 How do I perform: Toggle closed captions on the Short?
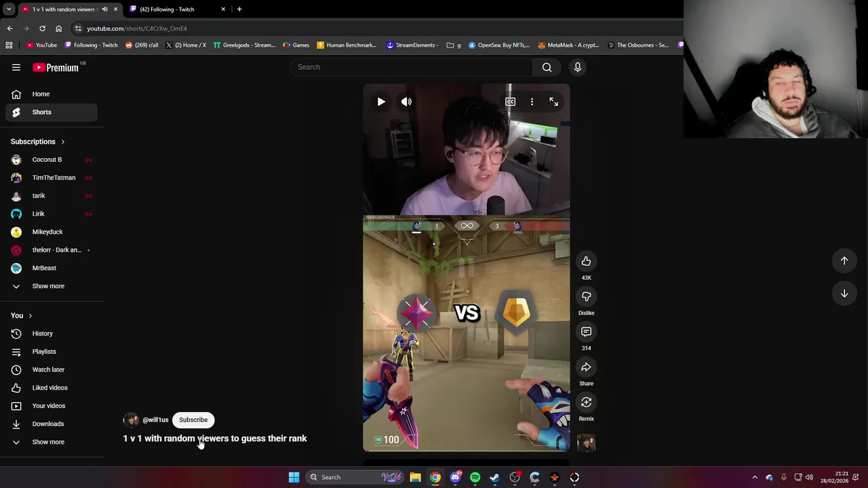click(510, 102)
